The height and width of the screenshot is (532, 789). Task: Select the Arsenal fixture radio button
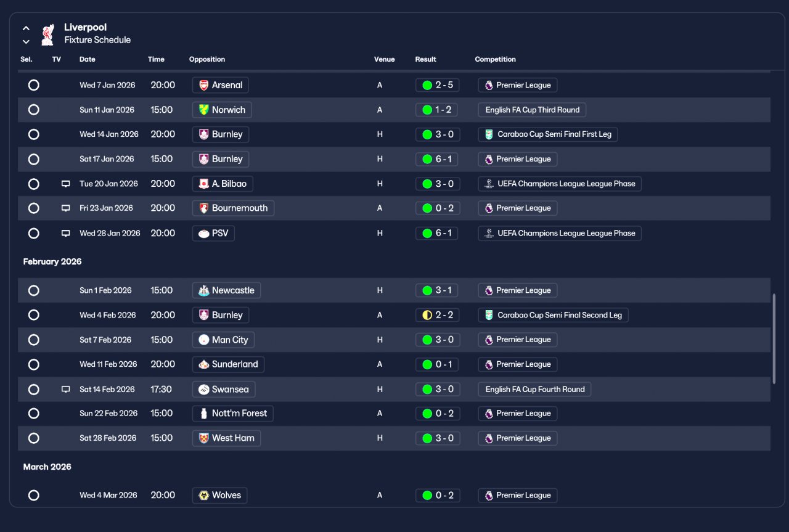click(34, 85)
